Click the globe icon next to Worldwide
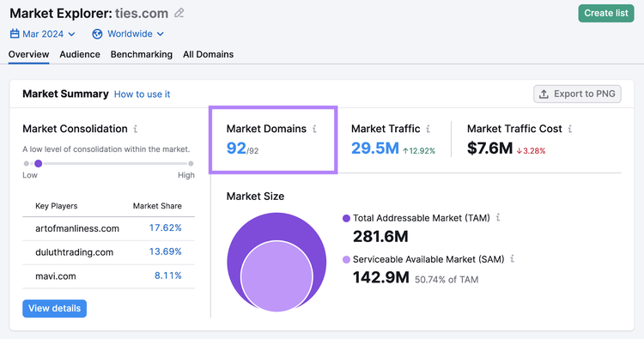Screen dimensions: 644x339 97,34
